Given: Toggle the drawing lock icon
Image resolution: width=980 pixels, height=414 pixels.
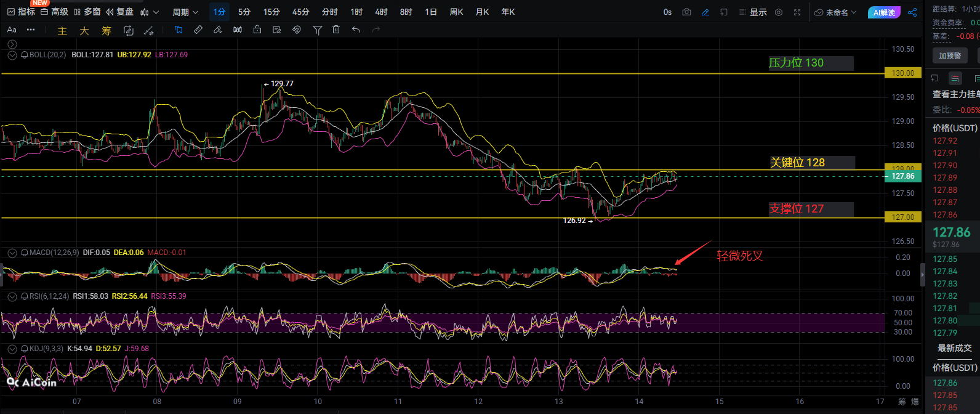Looking at the screenshot, I should pos(257,30).
